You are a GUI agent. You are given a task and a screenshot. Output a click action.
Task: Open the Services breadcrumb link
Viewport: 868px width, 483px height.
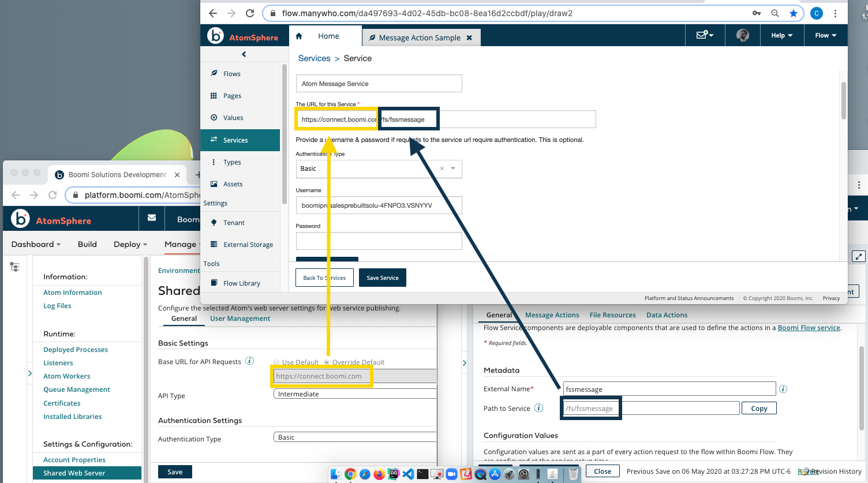tap(315, 58)
